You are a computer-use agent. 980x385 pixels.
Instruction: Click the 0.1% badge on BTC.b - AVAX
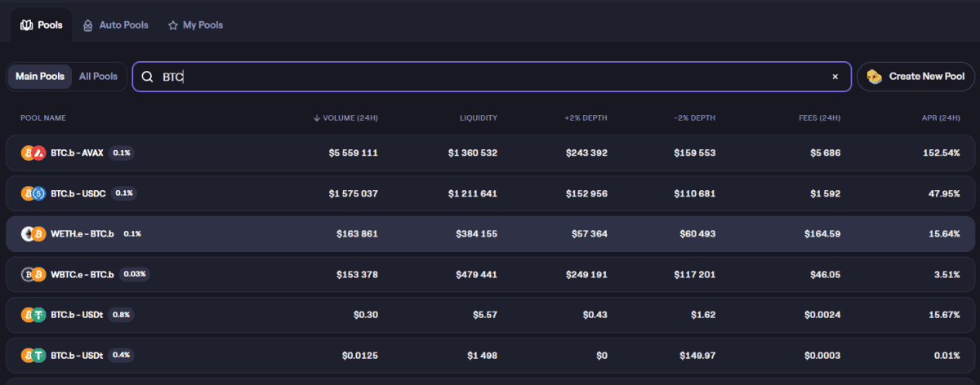point(121,153)
